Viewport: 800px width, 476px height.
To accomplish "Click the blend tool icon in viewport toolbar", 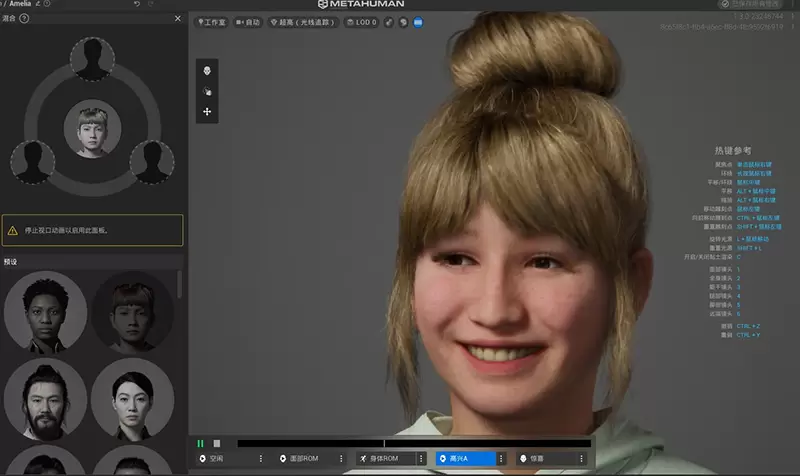I will tap(207, 91).
